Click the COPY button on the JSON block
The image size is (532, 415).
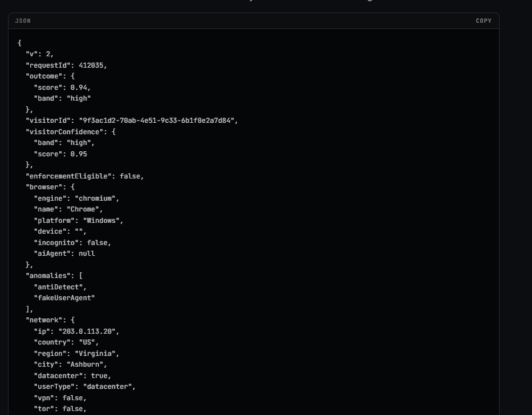[x=484, y=20]
